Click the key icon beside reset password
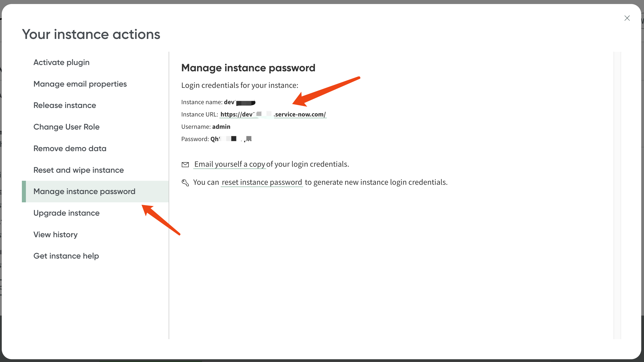The height and width of the screenshot is (362, 644). tap(185, 183)
